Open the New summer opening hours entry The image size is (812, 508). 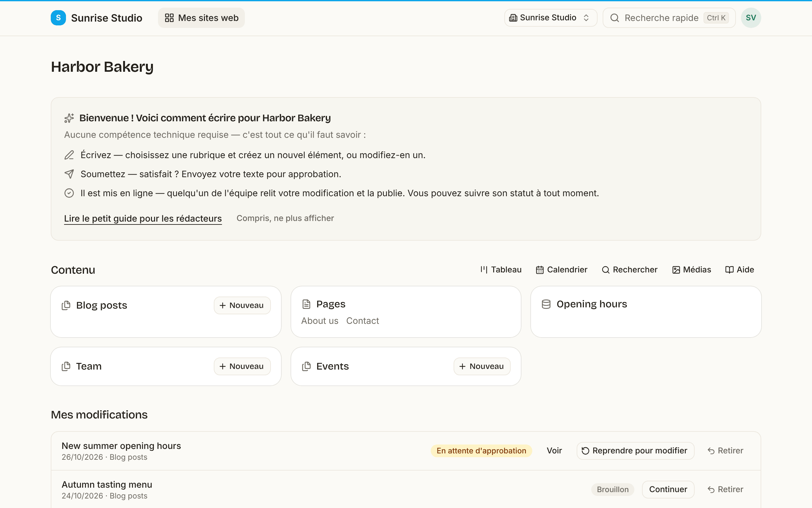pos(121,446)
